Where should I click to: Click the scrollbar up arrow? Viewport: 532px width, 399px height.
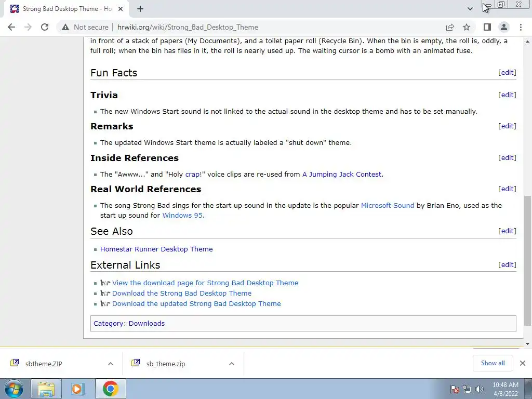click(528, 42)
